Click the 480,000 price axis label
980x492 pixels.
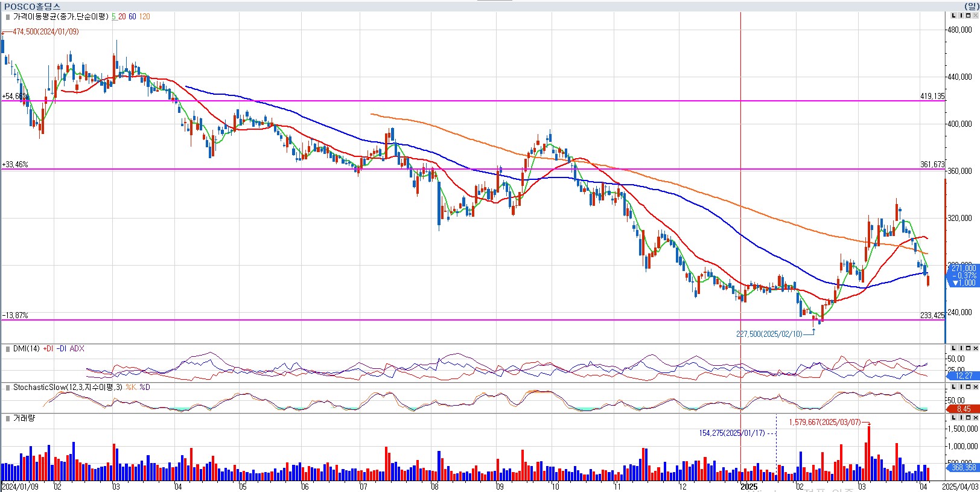click(960, 30)
